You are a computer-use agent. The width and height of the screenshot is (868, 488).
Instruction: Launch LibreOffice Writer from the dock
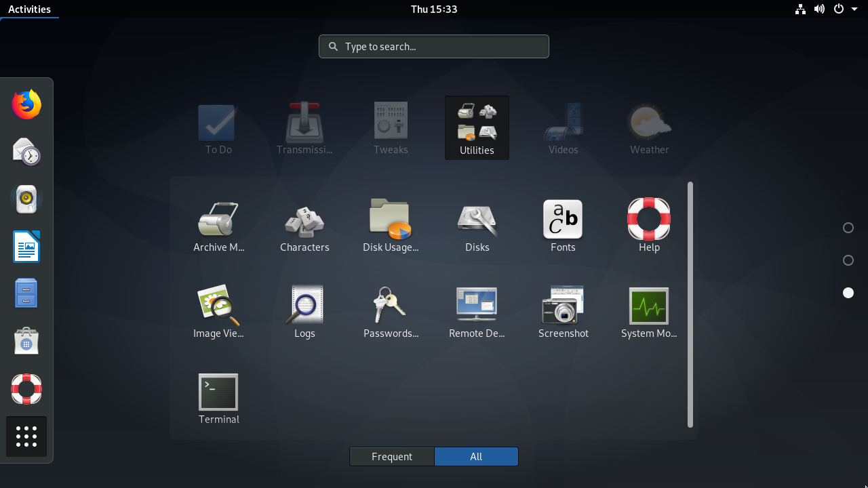pyautogui.click(x=26, y=246)
